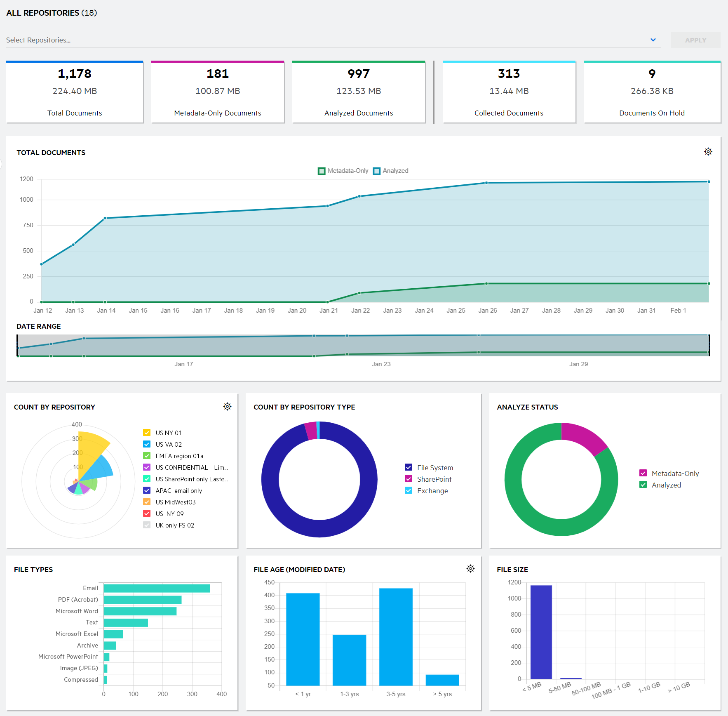Click the Select Repositories input field
The height and width of the screenshot is (716, 728).
322,40
